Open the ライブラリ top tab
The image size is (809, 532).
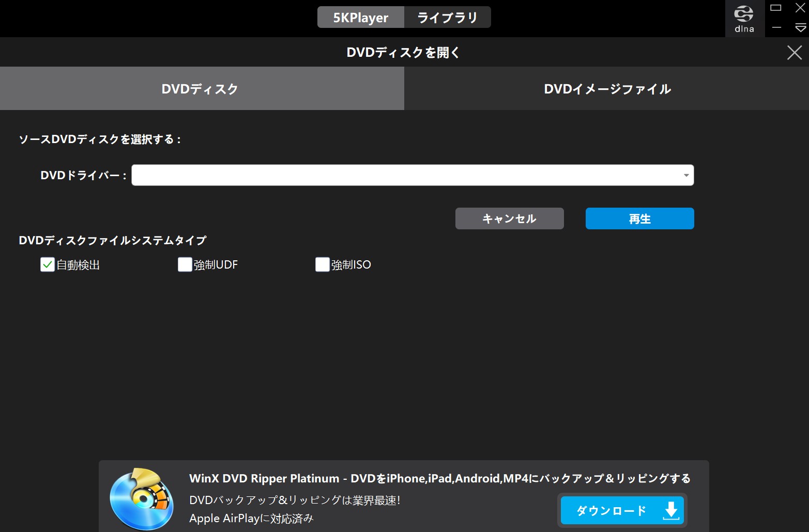[448, 17]
